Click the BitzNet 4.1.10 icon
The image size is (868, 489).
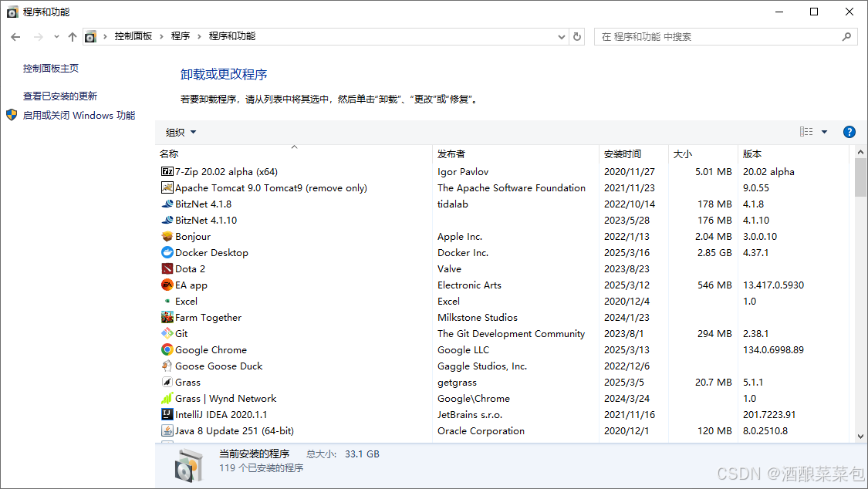(167, 220)
